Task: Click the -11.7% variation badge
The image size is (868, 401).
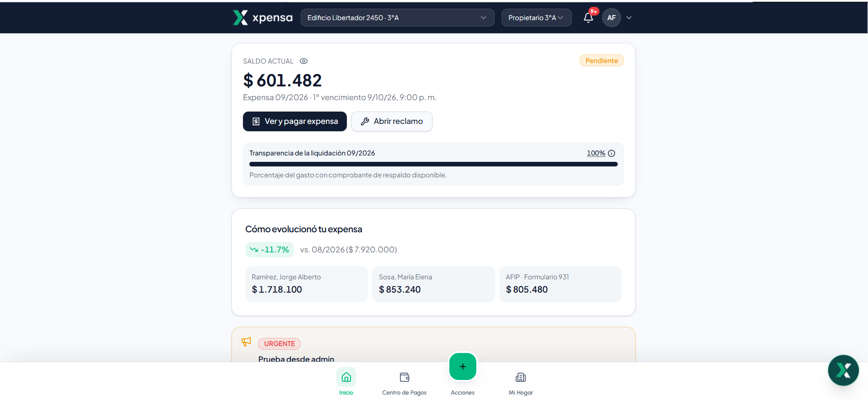Action: [x=270, y=250]
